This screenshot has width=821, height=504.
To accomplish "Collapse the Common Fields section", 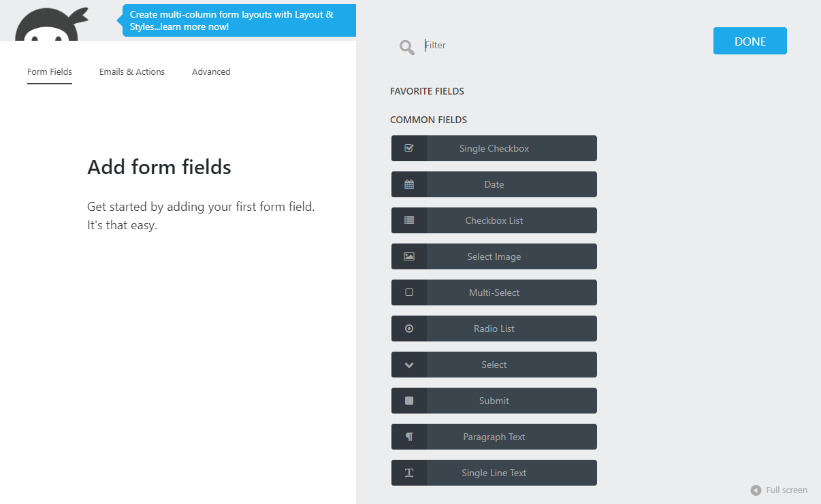I will [428, 119].
